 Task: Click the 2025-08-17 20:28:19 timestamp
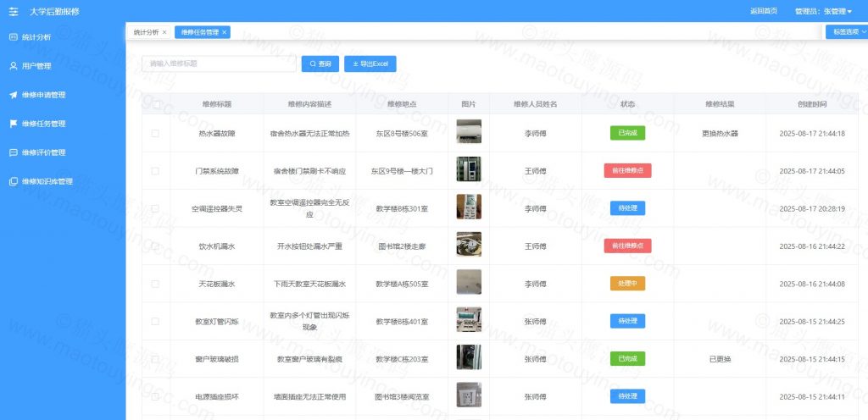(812, 208)
